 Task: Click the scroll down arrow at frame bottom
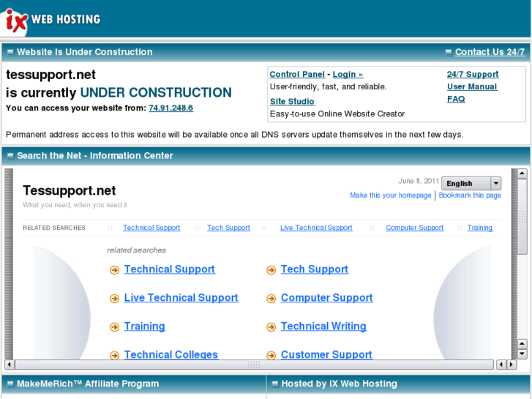522,354
